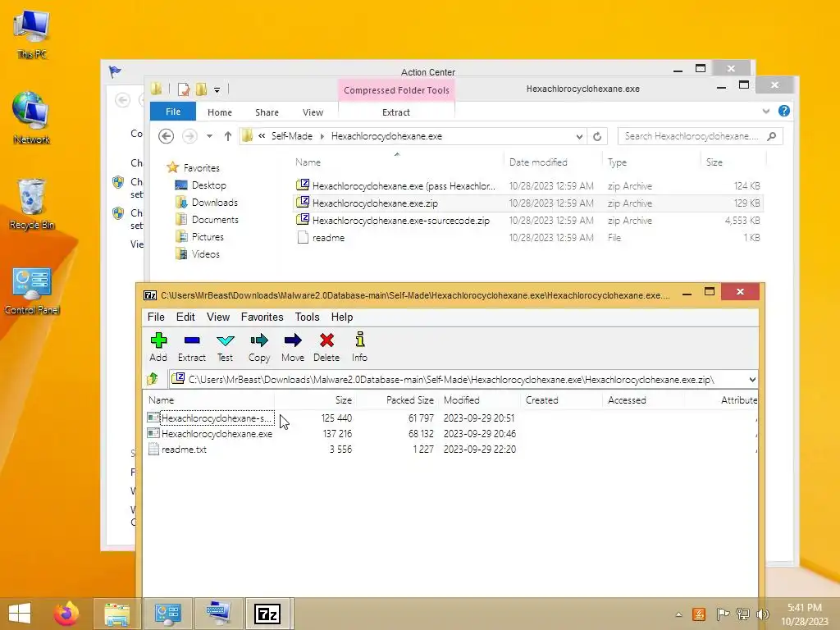Select Network desktop icon
This screenshot has height=630, width=840.
[x=32, y=118]
